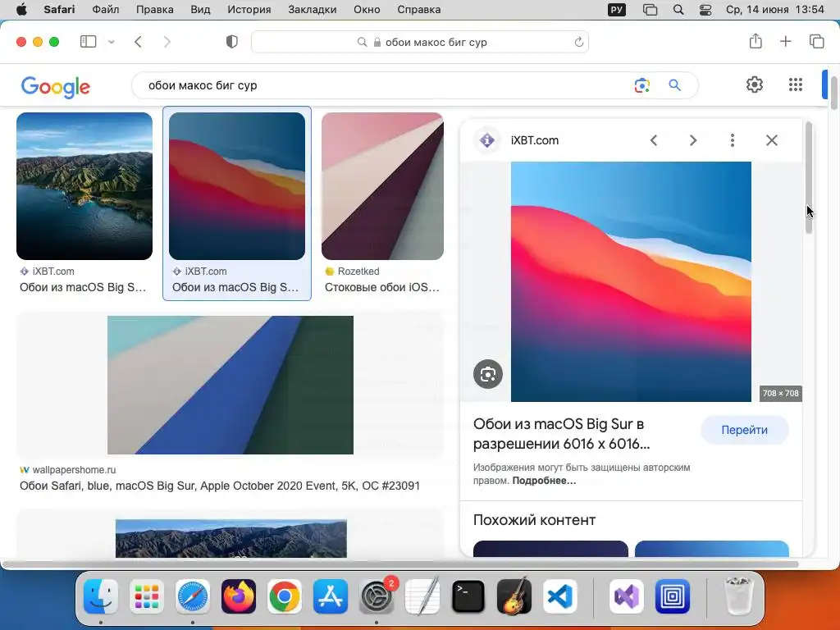Open the iXBT.com source in preview header
This screenshot has height=630, width=840.
point(534,140)
